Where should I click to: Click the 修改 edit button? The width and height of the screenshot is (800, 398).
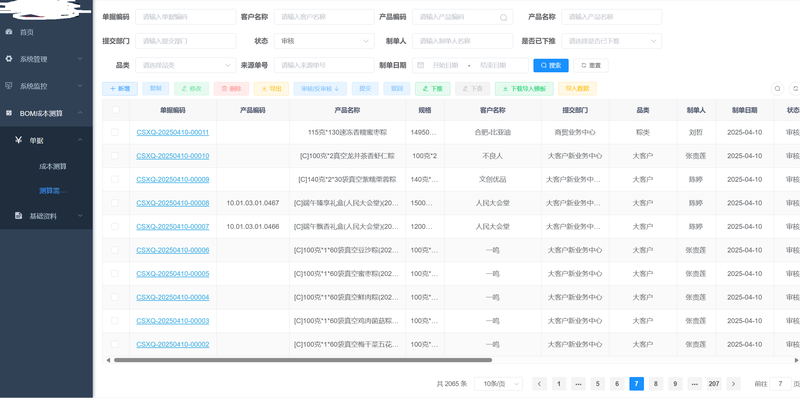(191, 89)
